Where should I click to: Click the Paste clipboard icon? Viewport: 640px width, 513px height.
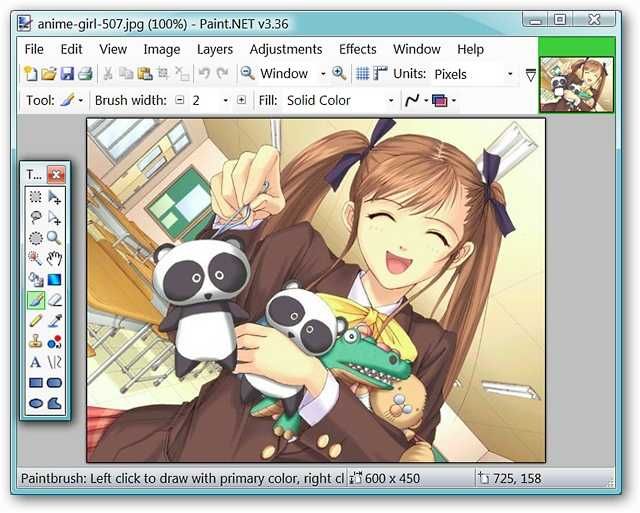(144, 74)
